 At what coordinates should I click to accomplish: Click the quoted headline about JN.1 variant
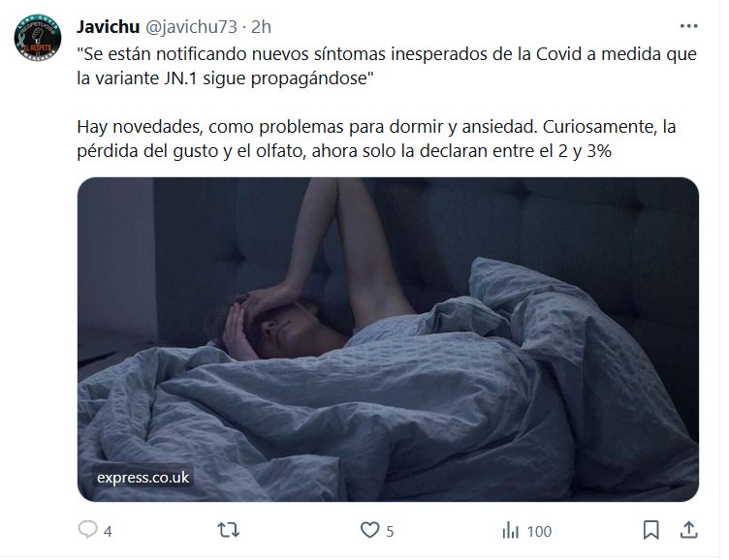(387, 66)
